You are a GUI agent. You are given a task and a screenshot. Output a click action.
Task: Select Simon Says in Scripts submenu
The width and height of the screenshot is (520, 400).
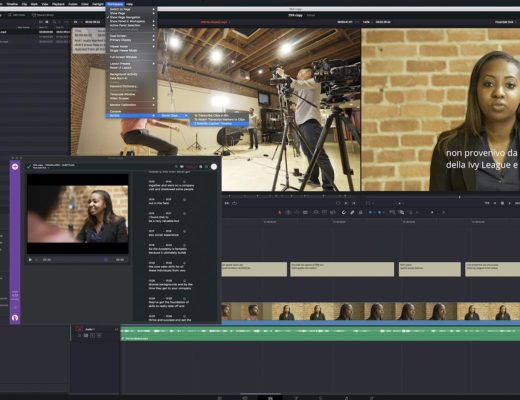[174, 116]
